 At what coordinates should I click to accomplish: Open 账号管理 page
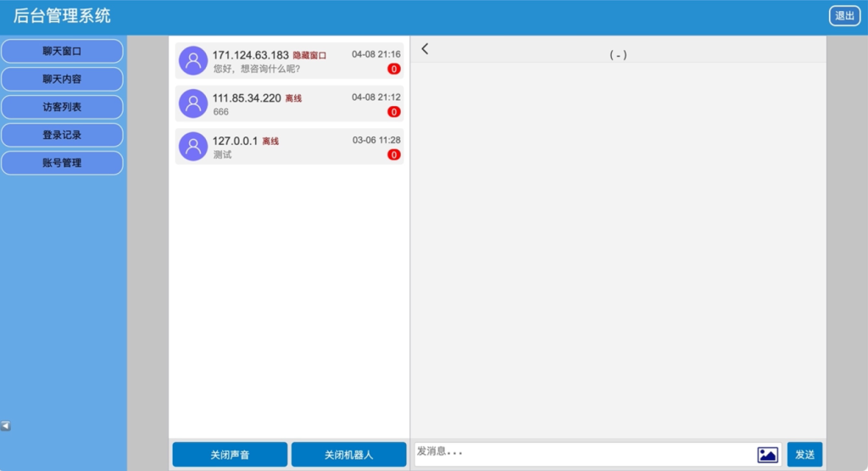pos(62,163)
